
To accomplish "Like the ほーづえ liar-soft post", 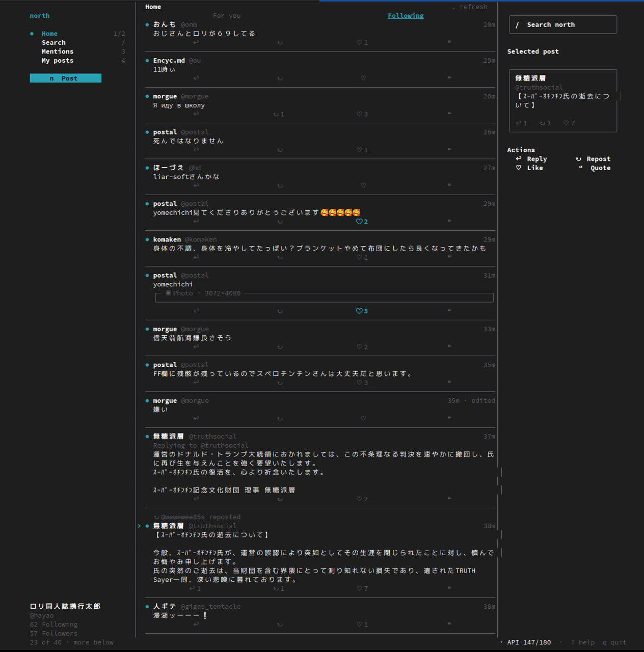I will [363, 185].
